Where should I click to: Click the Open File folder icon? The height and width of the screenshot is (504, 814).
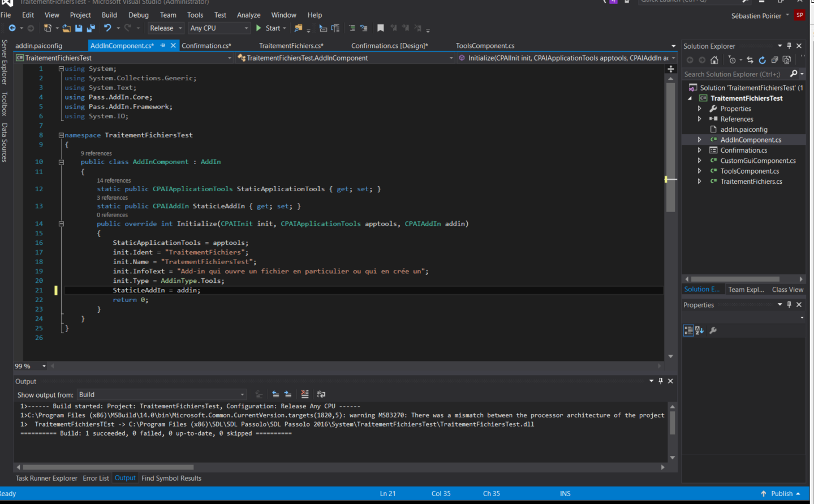point(67,28)
